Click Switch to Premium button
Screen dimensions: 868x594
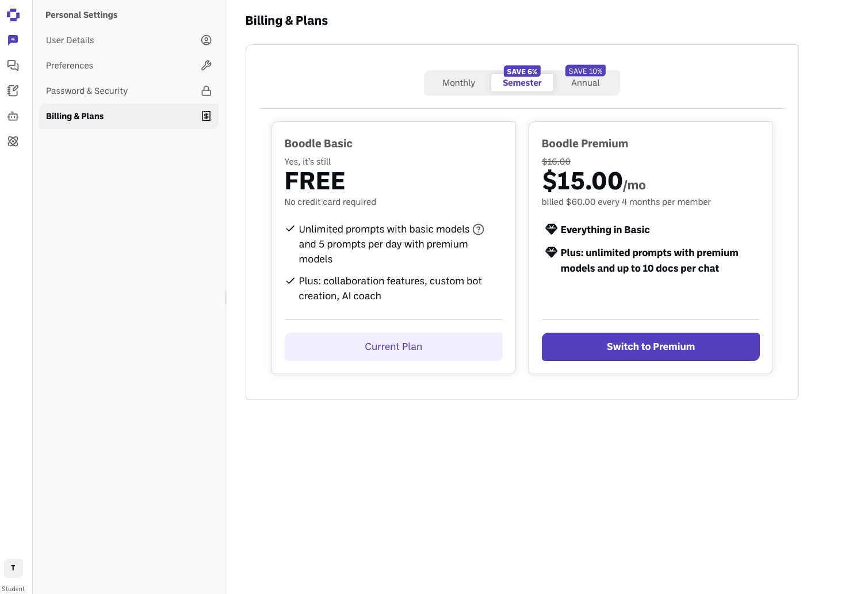651,346
